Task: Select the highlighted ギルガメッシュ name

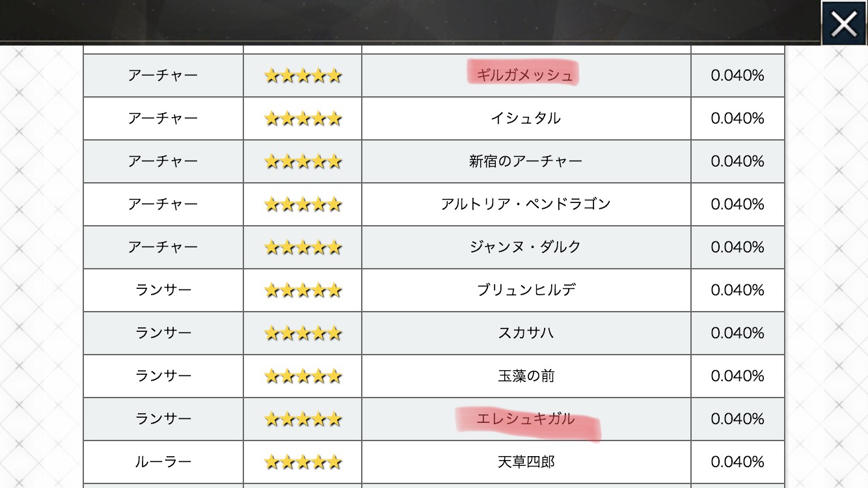Action: pos(525,75)
